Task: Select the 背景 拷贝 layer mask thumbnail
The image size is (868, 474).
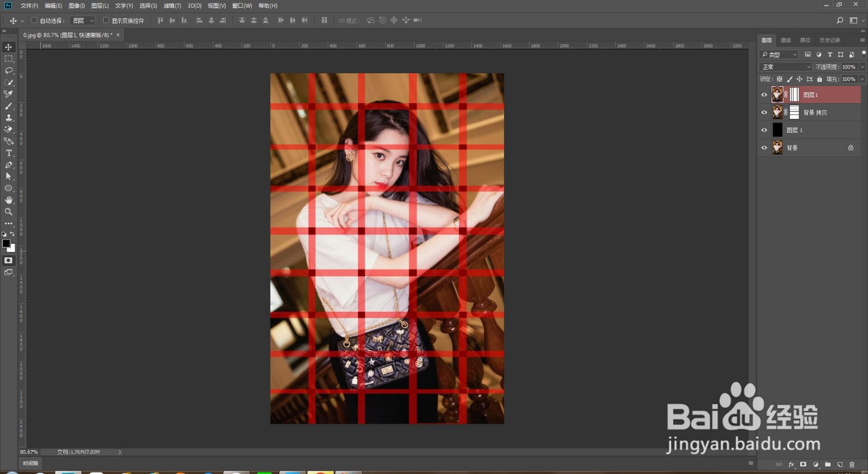Action: (x=794, y=112)
